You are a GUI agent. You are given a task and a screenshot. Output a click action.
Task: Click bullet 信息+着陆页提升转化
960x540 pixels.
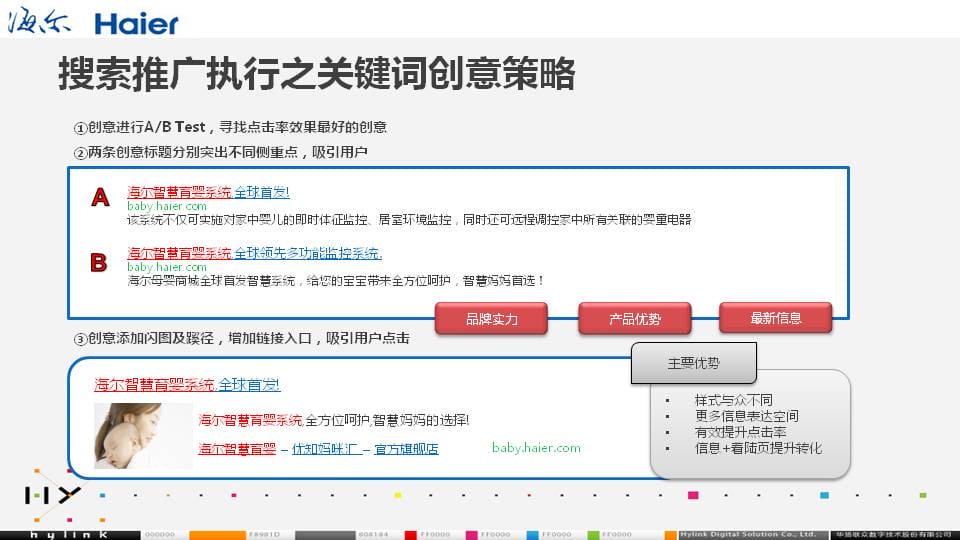point(758,448)
